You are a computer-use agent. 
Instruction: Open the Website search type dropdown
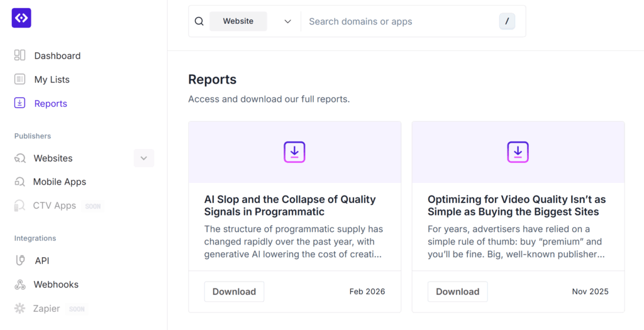[x=238, y=21]
